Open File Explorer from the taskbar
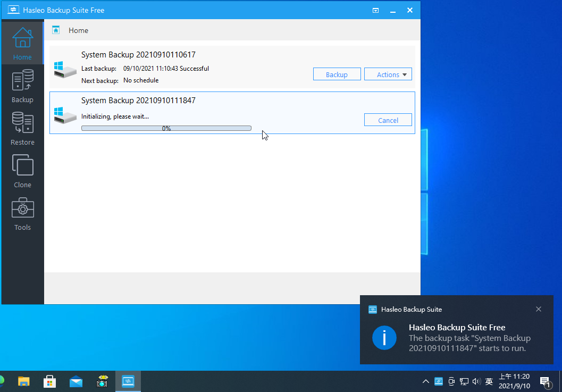 coord(24,381)
